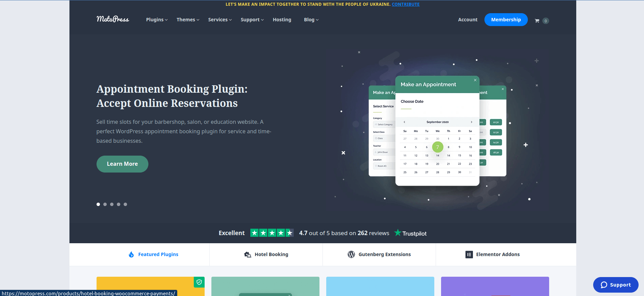Expand the Blog menu
The width and height of the screenshot is (644, 296).
[x=311, y=20]
